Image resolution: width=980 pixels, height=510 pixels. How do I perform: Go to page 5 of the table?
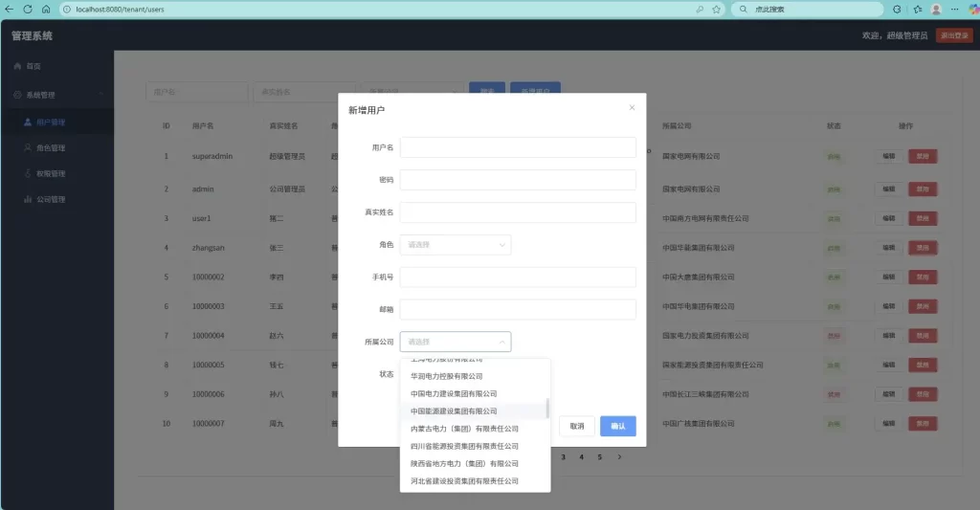click(x=599, y=456)
